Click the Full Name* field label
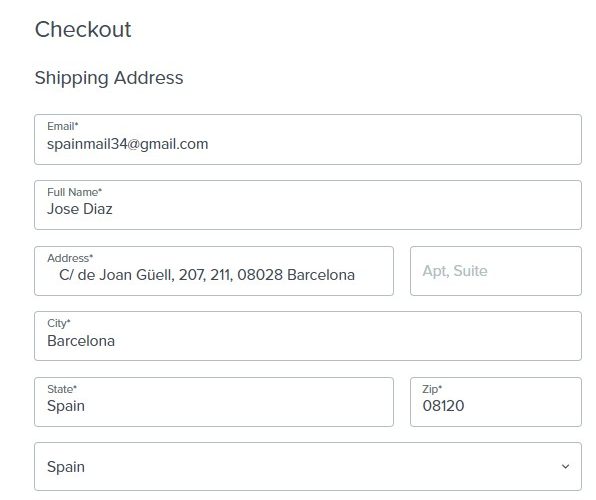This screenshot has width=596, height=500. 74,192
